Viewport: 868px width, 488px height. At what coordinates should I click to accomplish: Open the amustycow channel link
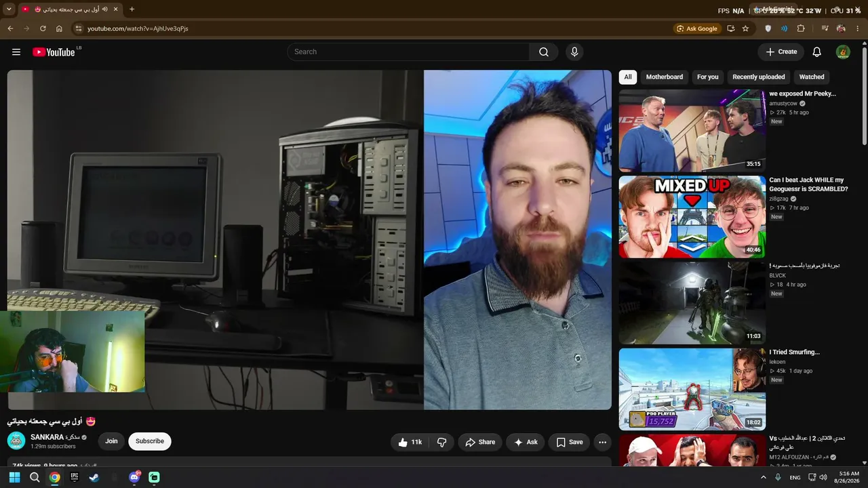(783, 104)
